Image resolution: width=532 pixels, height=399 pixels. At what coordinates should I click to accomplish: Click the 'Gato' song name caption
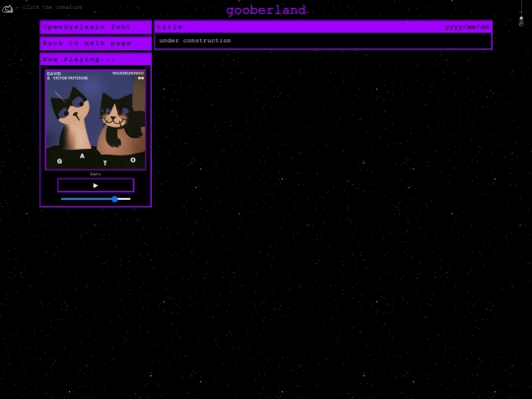point(96,174)
